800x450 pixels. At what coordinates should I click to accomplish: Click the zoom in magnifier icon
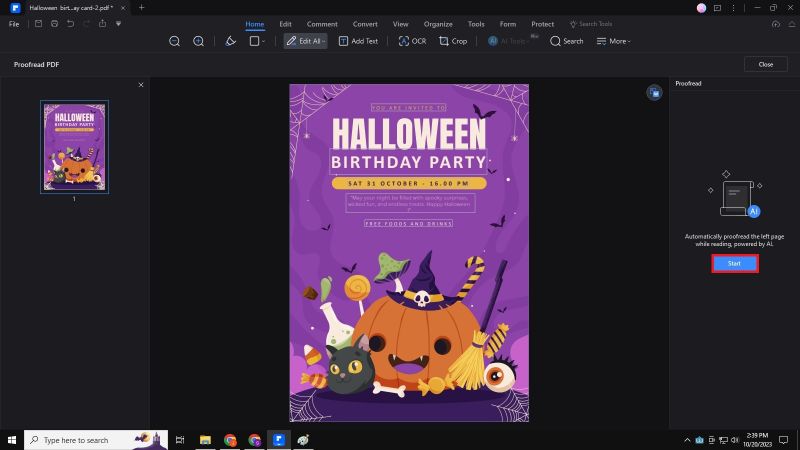click(199, 41)
